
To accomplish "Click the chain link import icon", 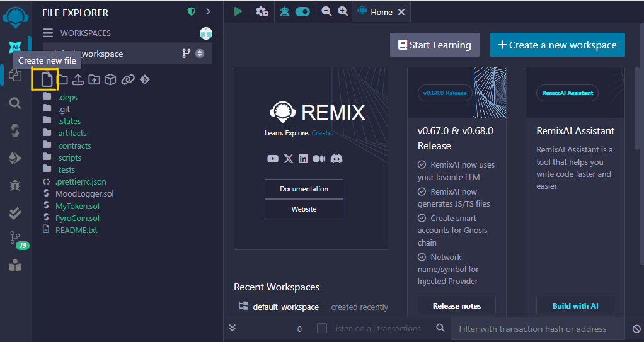I will pos(128,79).
